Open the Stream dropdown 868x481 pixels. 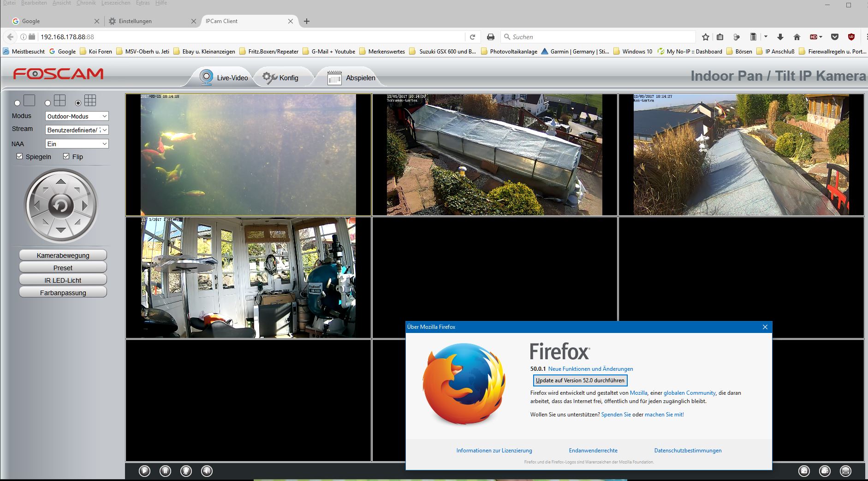click(x=77, y=130)
